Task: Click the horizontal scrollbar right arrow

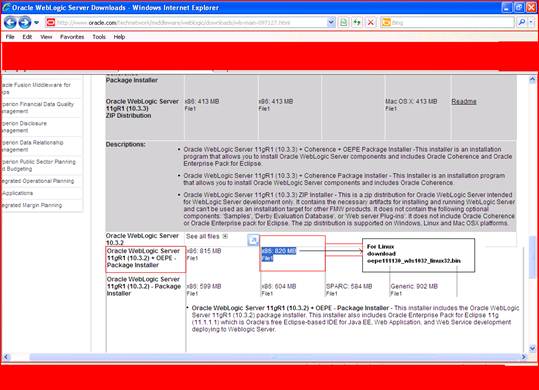Action: (524, 357)
